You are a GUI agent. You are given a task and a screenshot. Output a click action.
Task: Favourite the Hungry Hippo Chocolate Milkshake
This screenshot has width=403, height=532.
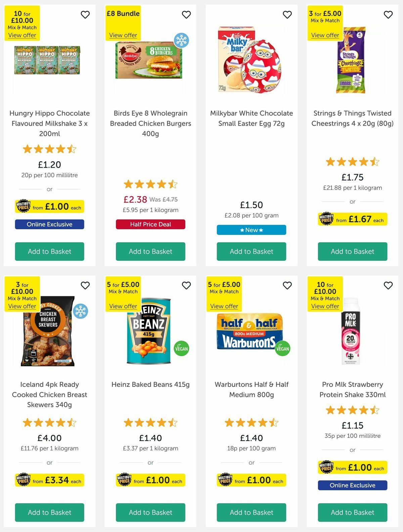[85, 15]
